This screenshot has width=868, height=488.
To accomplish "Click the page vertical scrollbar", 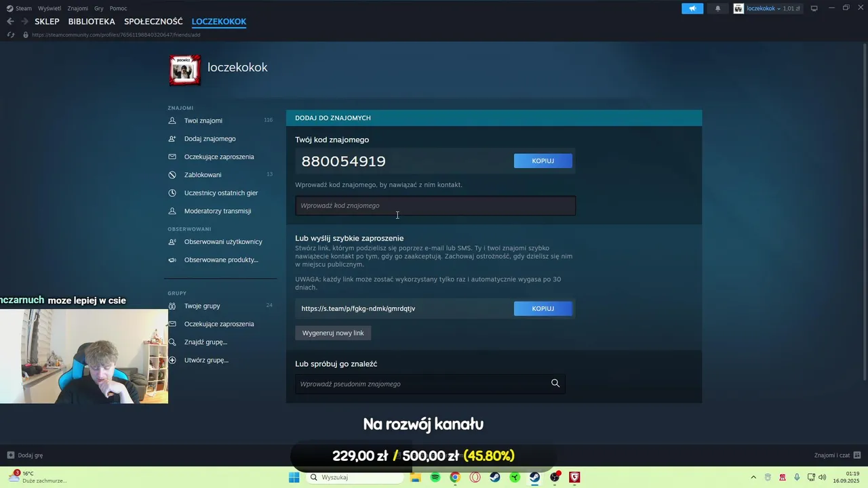I will 865,210.
